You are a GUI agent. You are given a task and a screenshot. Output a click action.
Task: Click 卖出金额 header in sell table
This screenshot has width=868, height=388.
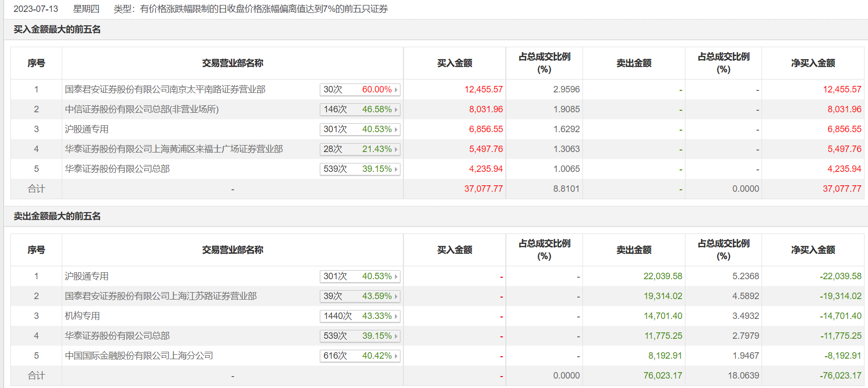pos(634,250)
